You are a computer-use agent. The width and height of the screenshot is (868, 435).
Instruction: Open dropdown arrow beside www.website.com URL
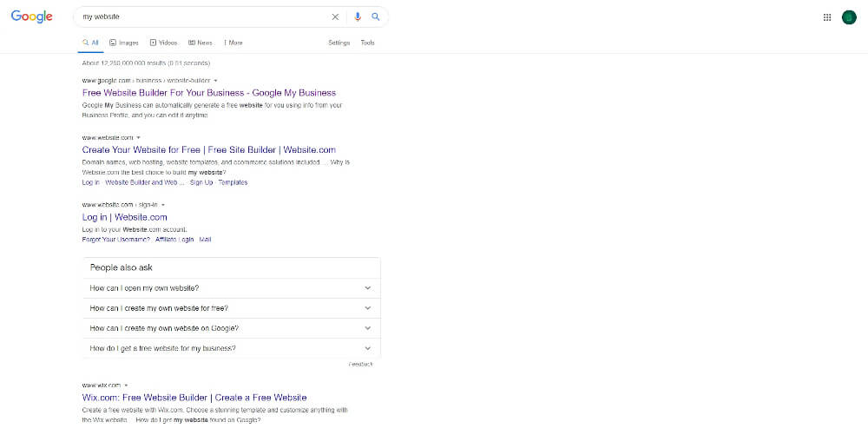point(138,138)
